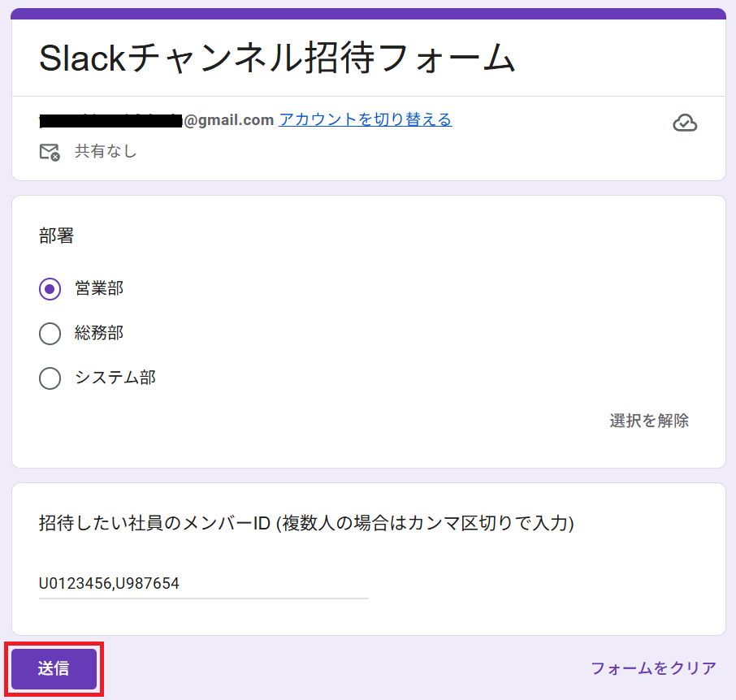
Task: Click the cloud draft-saved icon
Action: [x=685, y=123]
